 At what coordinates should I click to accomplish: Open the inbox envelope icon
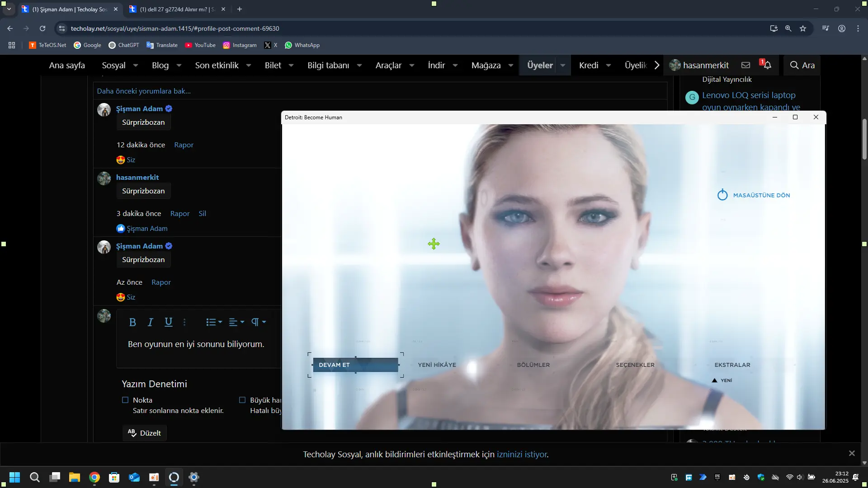click(745, 65)
